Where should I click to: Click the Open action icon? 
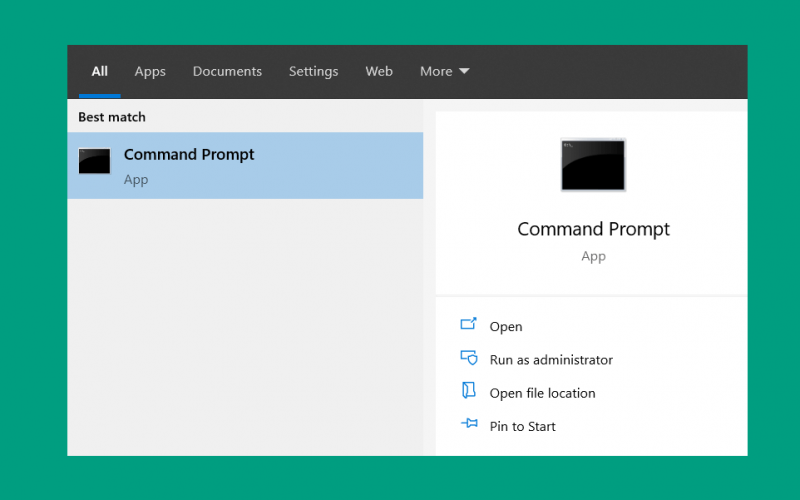click(468, 324)
